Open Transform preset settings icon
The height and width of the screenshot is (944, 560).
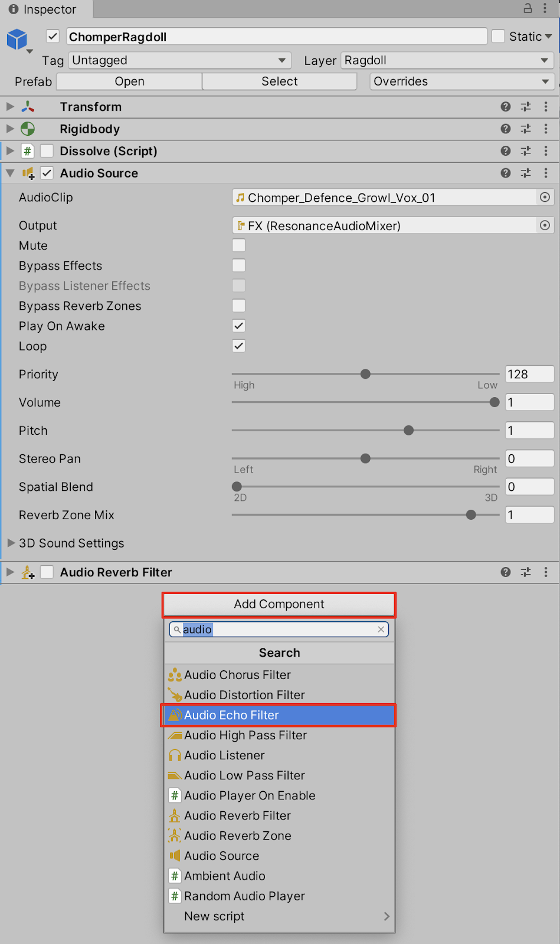pyautogui.click(x=526, y=107)
